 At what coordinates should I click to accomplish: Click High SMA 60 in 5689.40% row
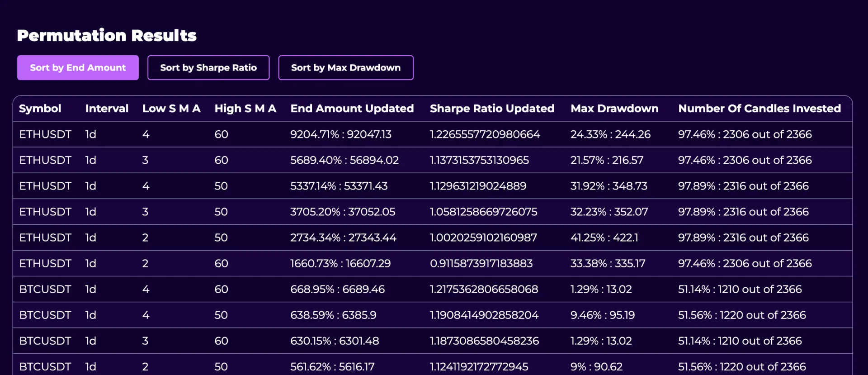(x=221, y=160)
